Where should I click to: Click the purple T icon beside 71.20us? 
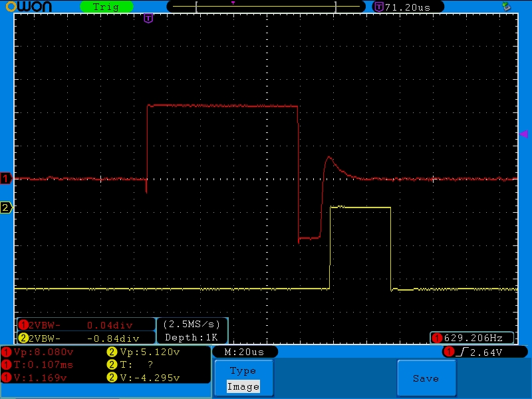(378, 7)
